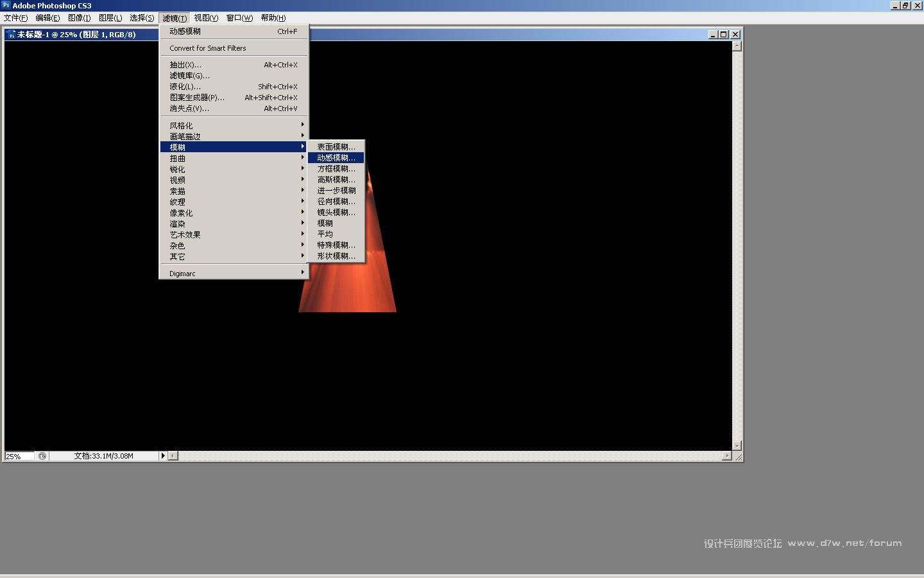Screen dimensions: 924x578
Task: Minimize the 未标题-1 document window
Action: (x=712, y=35)
